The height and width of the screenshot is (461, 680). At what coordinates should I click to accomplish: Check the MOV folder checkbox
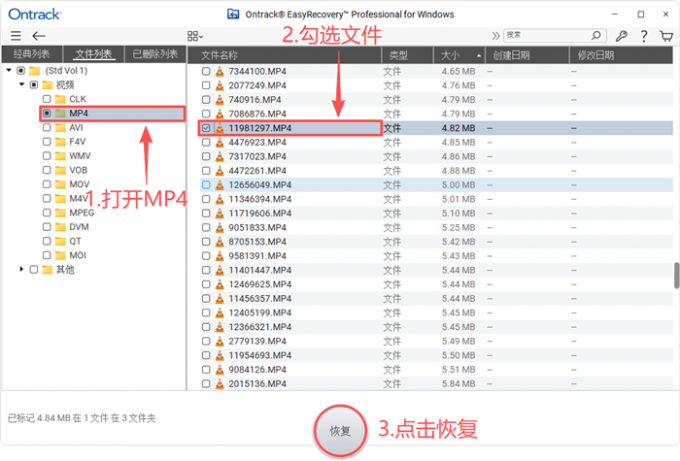tap(47, 184)
